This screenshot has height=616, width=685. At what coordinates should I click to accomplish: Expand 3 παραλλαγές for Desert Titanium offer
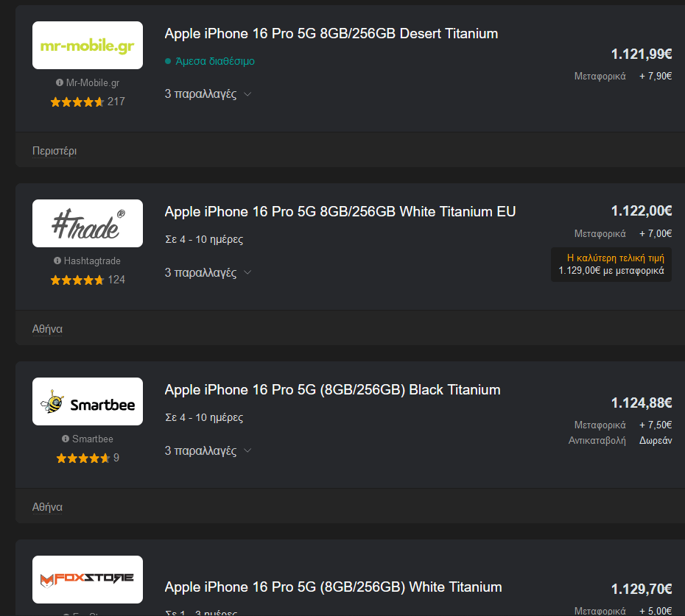coord(208,94)
